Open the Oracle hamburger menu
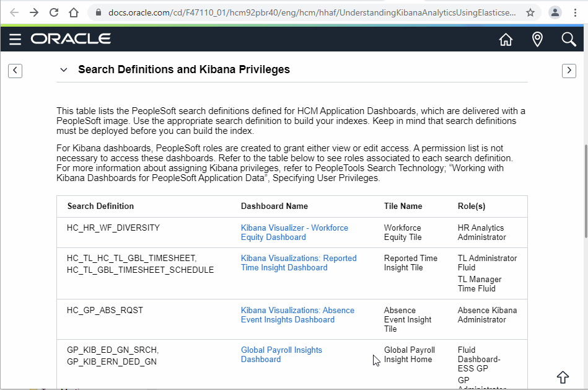Image resolution: width=588 pixels, height=390 pixels. point(15,40)
